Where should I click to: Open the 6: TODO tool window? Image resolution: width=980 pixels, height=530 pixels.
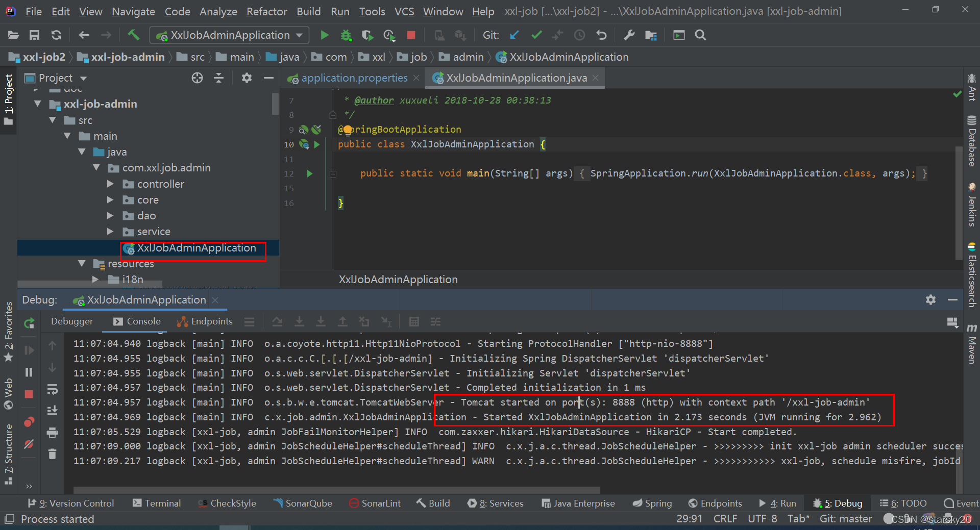pyautogui.click(x=903, y=503)
